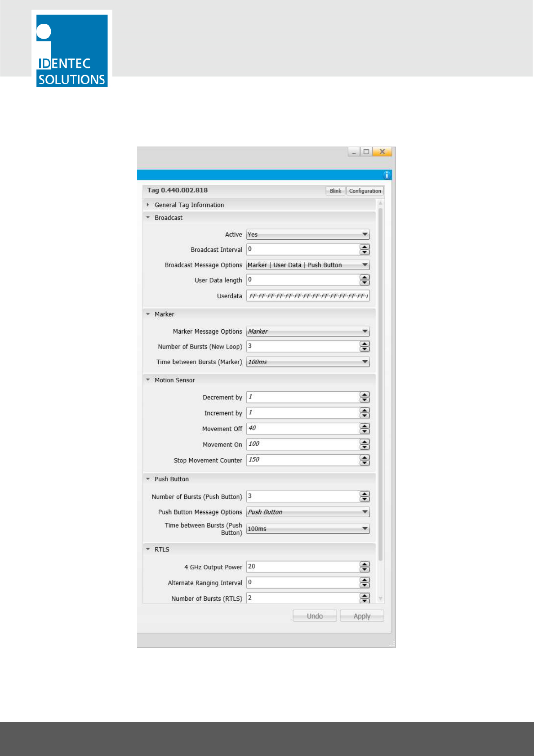This screenshot has width=534, height=756.
Task: Open Time between Bursts (Marker) dropdown
Action: point(308,362)
